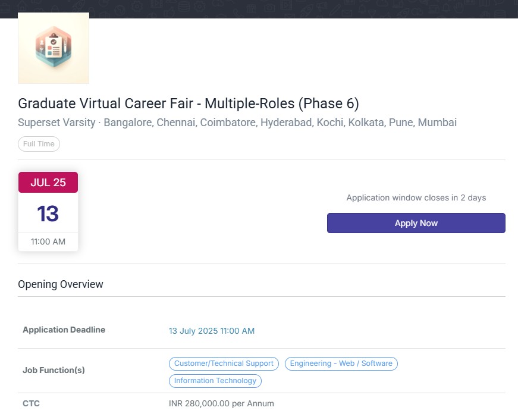
Task: Click the Job Function(s) row label
Action: (x=54, y=370)
